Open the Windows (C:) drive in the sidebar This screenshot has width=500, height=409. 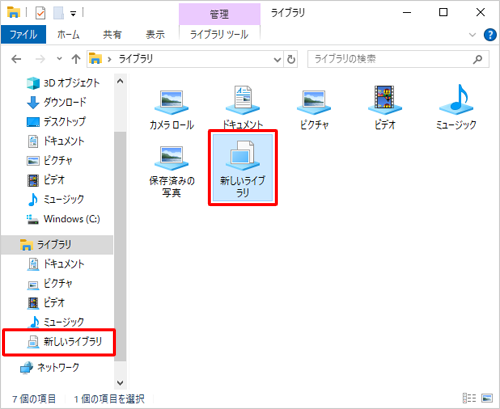click(63, 219)
